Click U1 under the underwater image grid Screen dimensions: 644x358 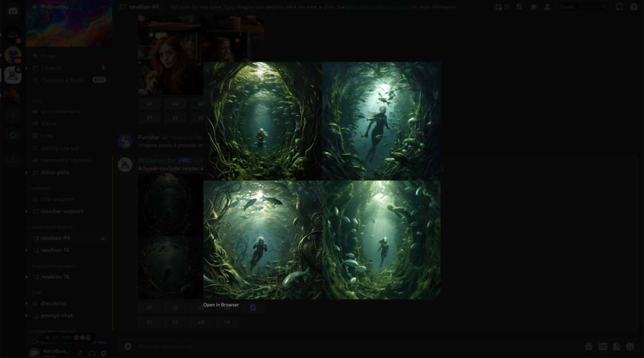149,308
